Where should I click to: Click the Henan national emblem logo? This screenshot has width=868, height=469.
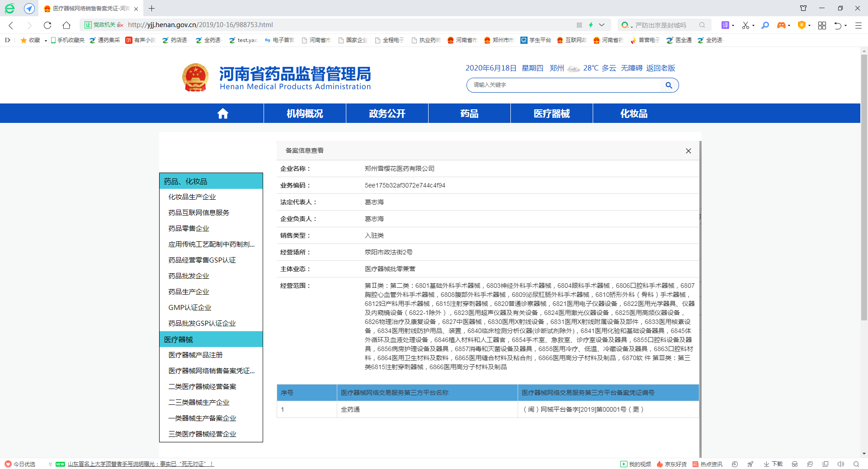[195, 77]
